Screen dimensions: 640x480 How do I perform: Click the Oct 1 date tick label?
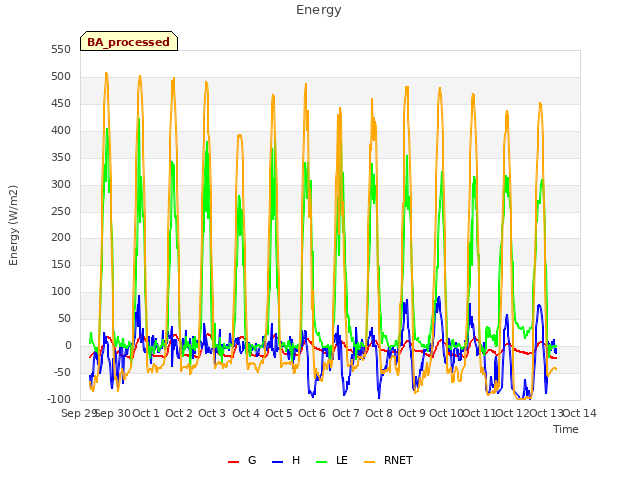pyautogui.click(x=146, y=413)
